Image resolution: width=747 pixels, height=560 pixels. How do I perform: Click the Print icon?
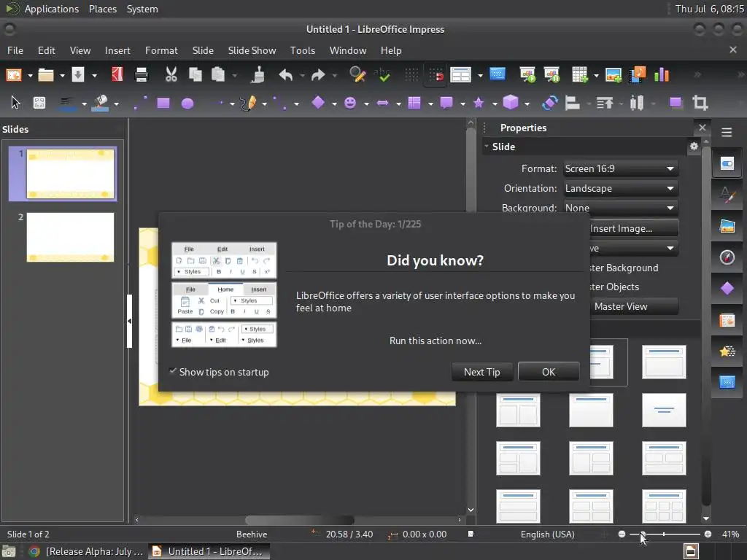click(x=142, y=75)
